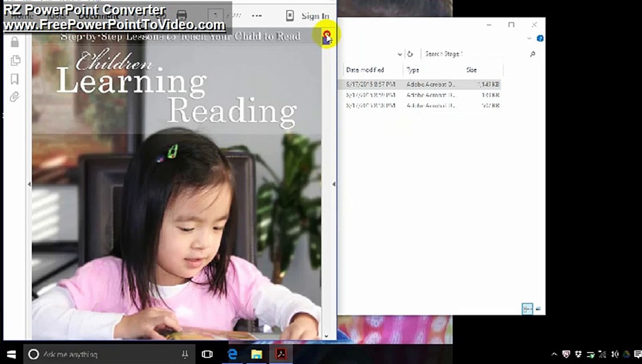The image size is (642, 364).
Task: Refresh the File Explorer folder view
Action: [x=410, y=54]
